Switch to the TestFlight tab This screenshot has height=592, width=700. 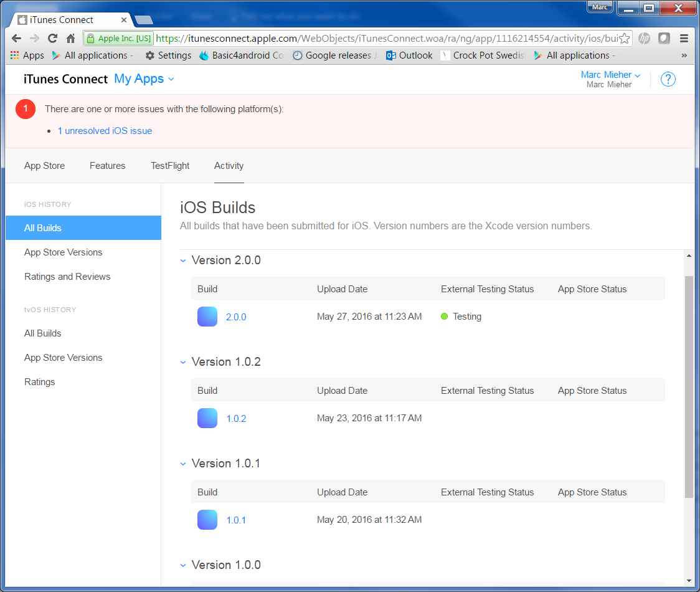[x=170, y=166]
